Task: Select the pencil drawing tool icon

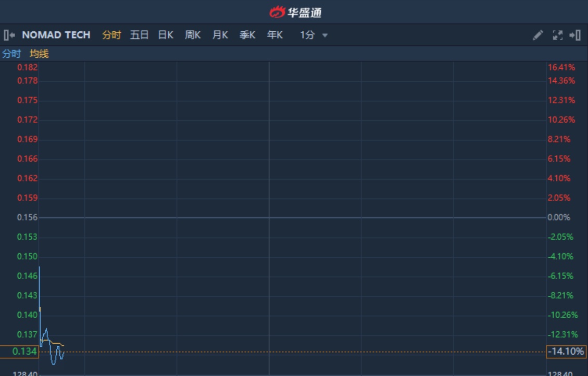Action: click(538, 35)
